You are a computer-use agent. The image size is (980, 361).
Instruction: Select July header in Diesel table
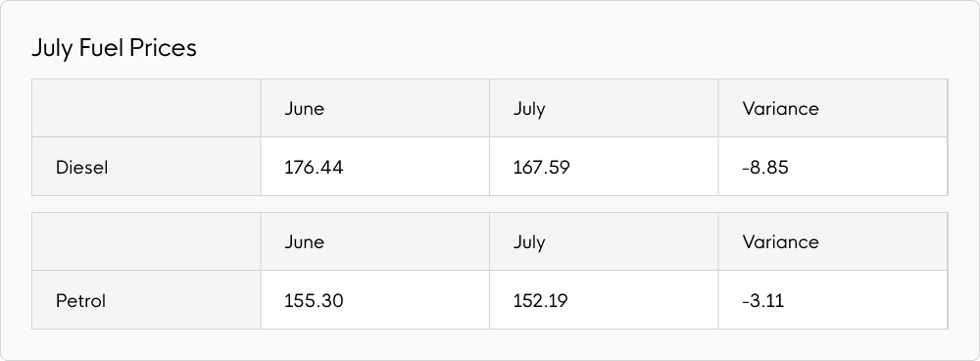[x=529, y=109]
